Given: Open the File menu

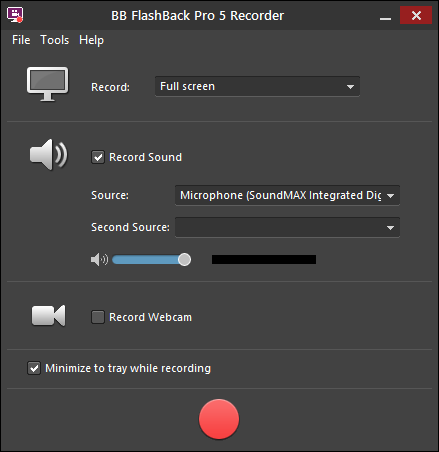Looking at the screenshot, I should point(21,40).
